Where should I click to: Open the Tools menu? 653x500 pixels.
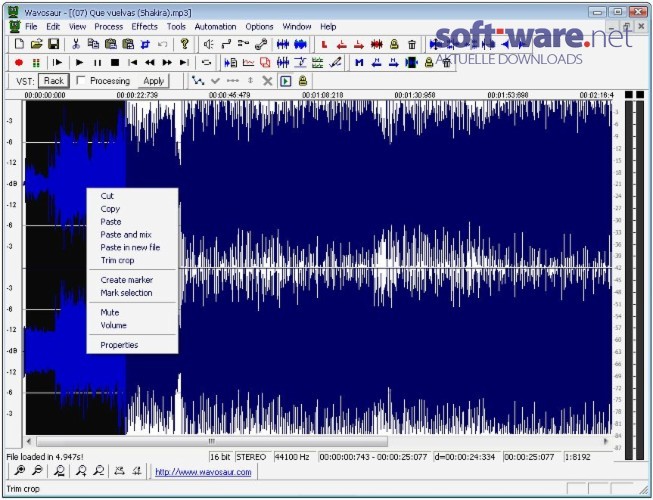[176, 27]
